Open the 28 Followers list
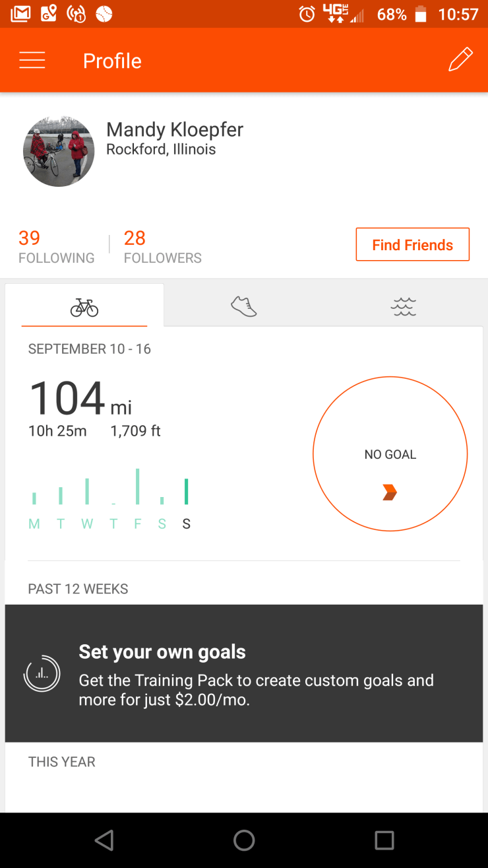The height and width of the screenshot is (868, 488). pos(162,247)
